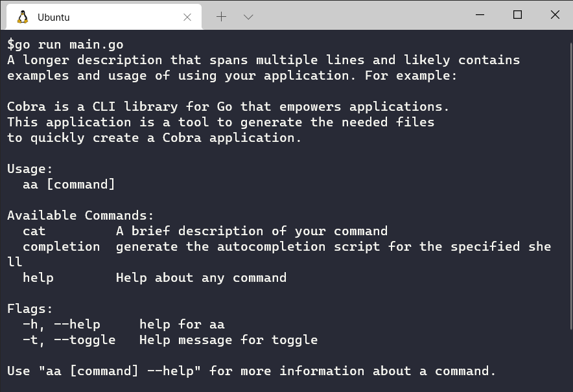The width and height of the screenshot is (573, 392).
Task: Click the "Available Commands:" heading
Action: pos(80,216)
